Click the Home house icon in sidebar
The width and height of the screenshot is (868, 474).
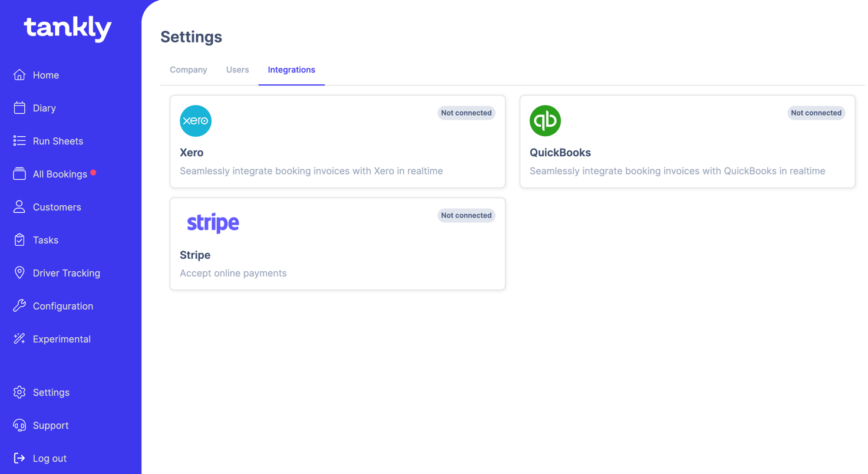tap(19, 75)
